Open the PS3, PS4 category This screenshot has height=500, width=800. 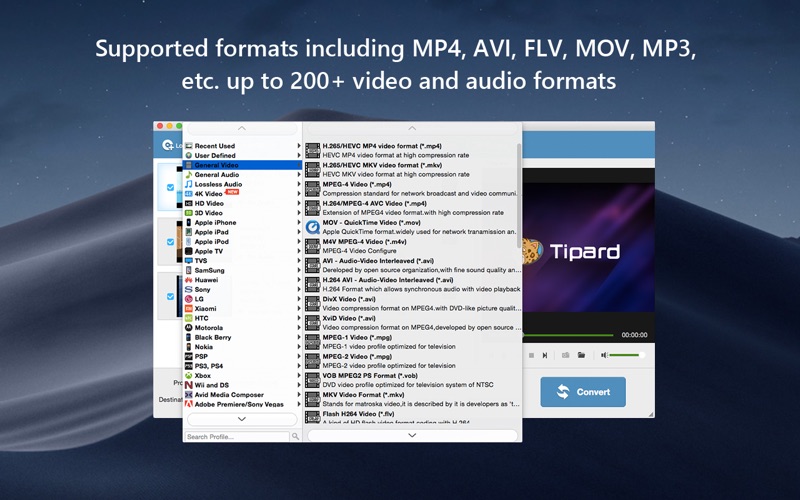(x=242, y=366)
